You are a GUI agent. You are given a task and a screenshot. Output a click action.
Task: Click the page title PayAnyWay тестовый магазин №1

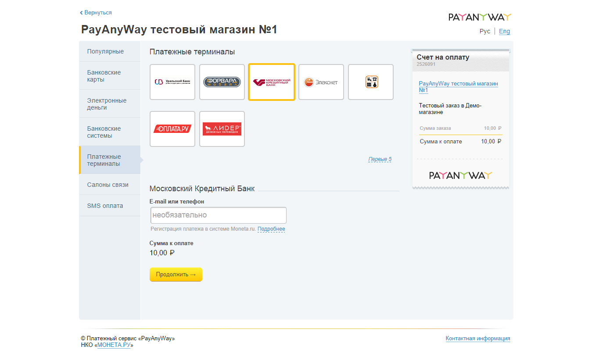pos(179,30)
